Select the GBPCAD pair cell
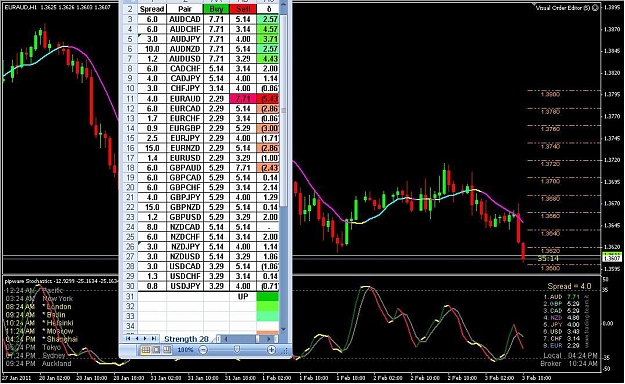625x384 pixels. point(185,177)
